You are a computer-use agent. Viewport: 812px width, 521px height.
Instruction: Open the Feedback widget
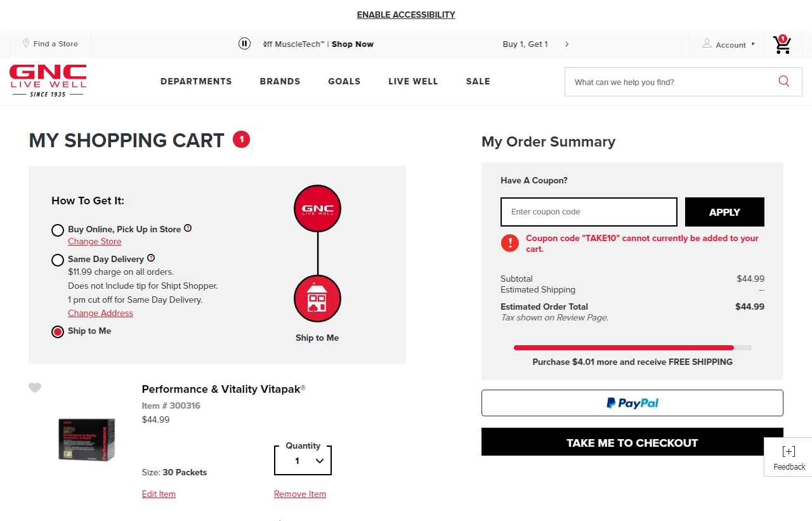click(789, 457)
